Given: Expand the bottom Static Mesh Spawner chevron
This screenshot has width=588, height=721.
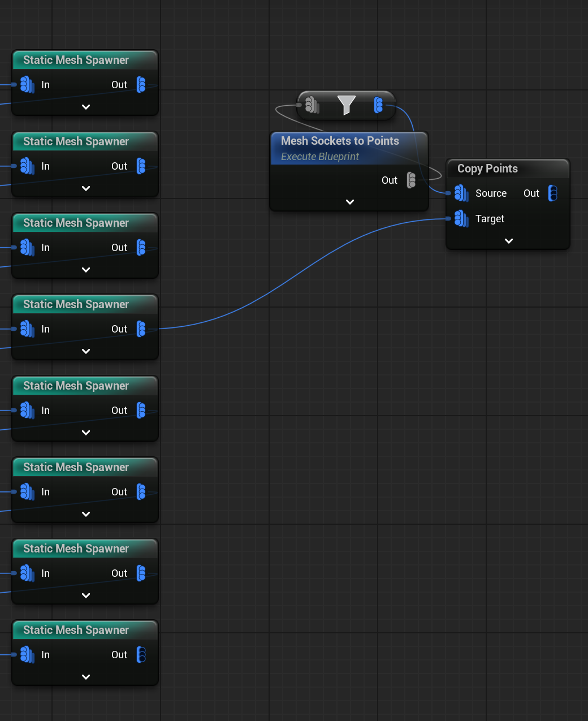Looking at the screenshot, I should coord(86,677).
